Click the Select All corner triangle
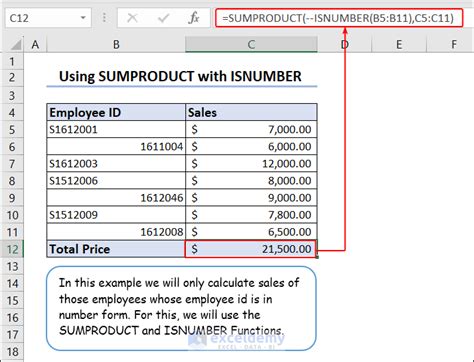This screenshot has width=474, height=362. point(15,44)
